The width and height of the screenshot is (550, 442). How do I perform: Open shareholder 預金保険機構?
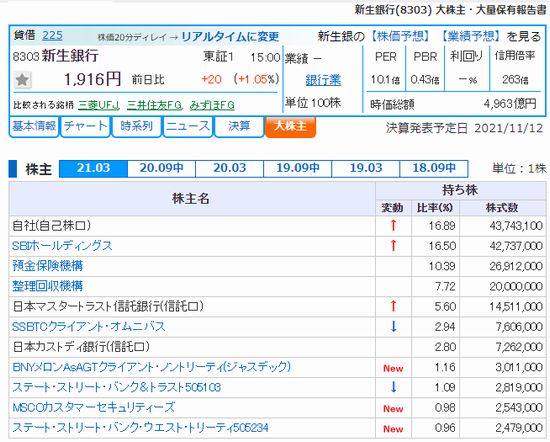pos(47,266)
